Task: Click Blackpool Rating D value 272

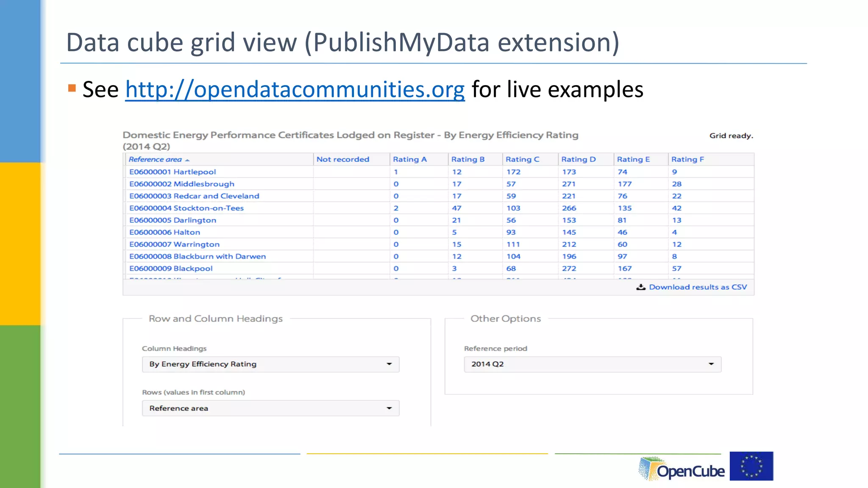Action: [x=569, y=268]
